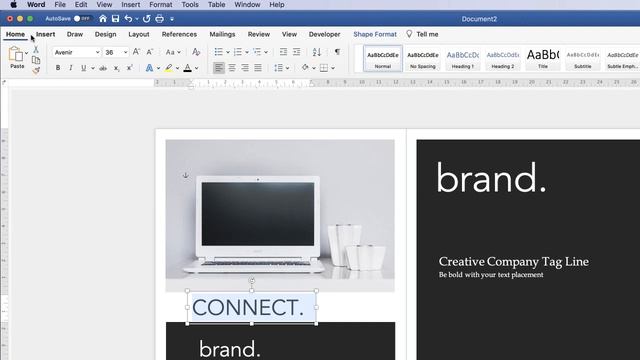Apply text effects blue A
This screenshot has width=640, height=360.
[x=149, y=68]
